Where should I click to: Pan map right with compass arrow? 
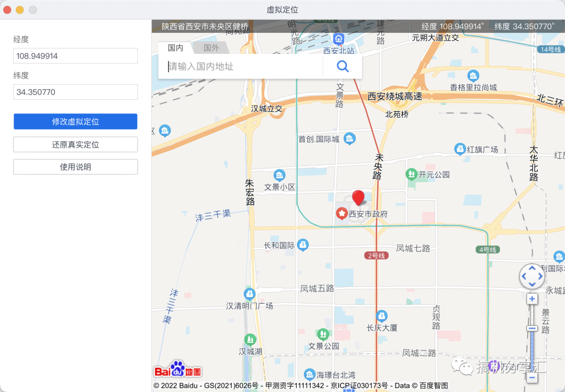[540, 276]
